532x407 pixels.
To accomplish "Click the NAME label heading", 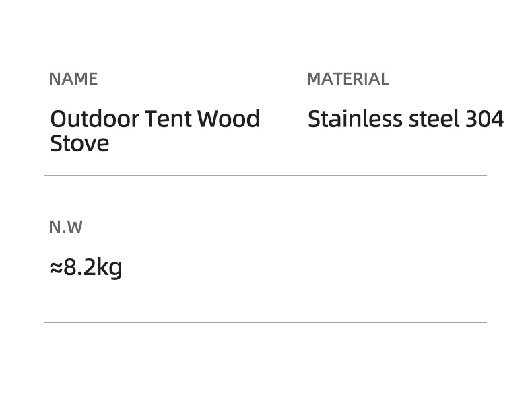I will pyautogui.click(x=73, y=79).
